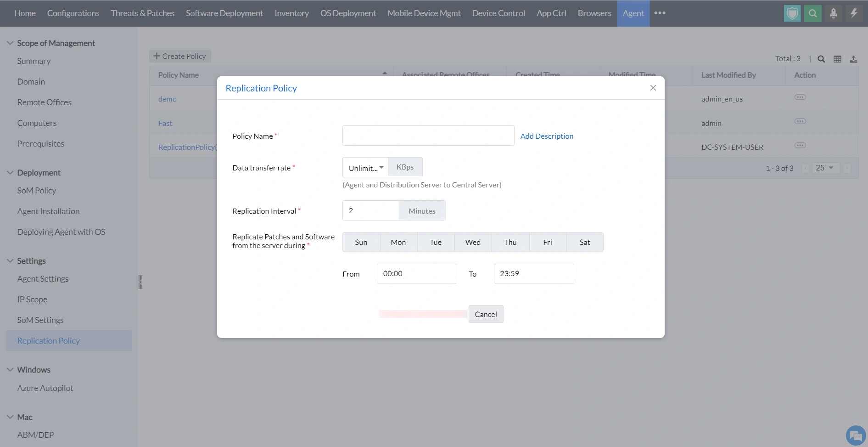Collapse the Deployment sidebar section

tap(10, 173)
